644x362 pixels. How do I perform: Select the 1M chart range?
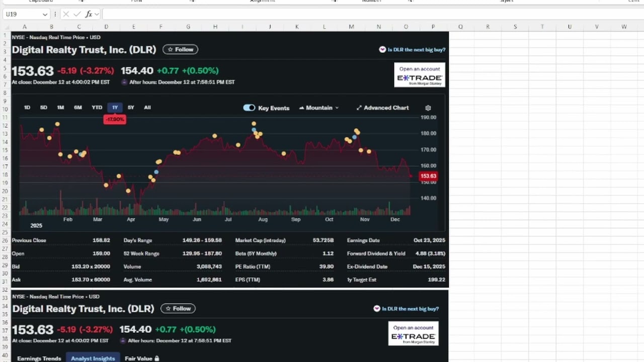60,108
